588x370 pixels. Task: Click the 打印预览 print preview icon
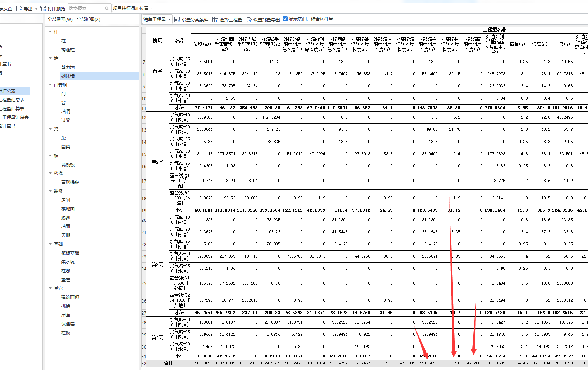click(43, 8)
